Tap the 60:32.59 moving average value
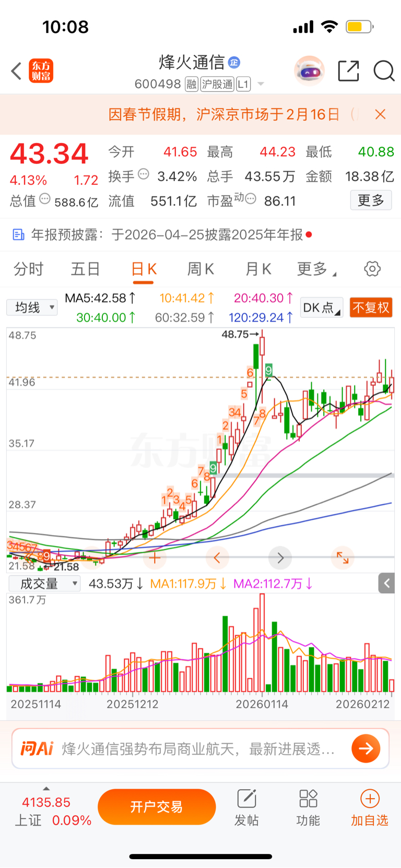Image resolution: width=401 pixels, height=868 pixels. [185, 317]
